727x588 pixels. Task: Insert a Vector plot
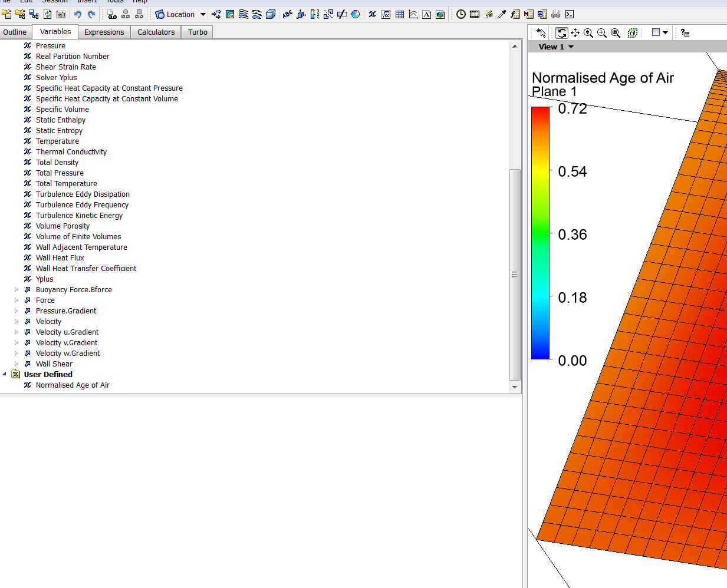[x=216, y=14]
